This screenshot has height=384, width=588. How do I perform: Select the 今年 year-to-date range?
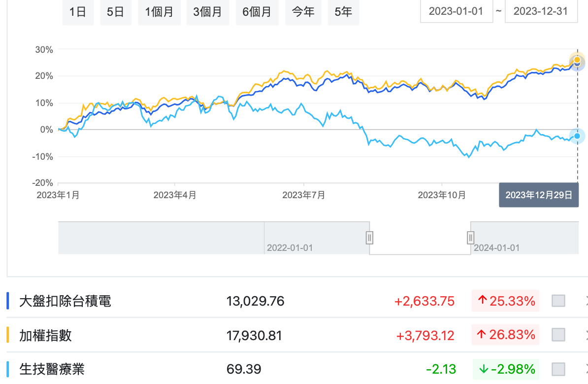[303, 12]
